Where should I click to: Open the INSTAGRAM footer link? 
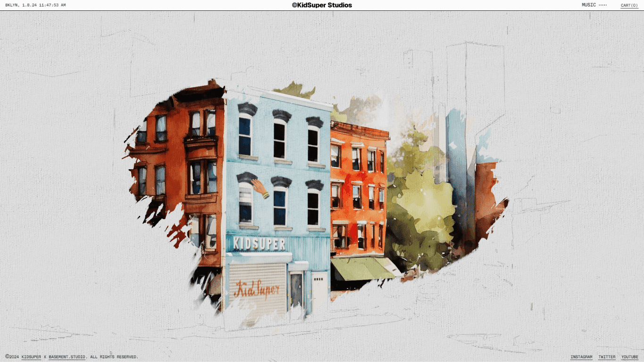tap(581, 357)
